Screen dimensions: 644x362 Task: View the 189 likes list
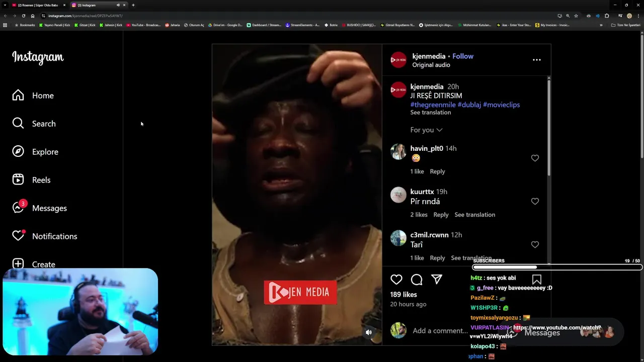[404, 295]
